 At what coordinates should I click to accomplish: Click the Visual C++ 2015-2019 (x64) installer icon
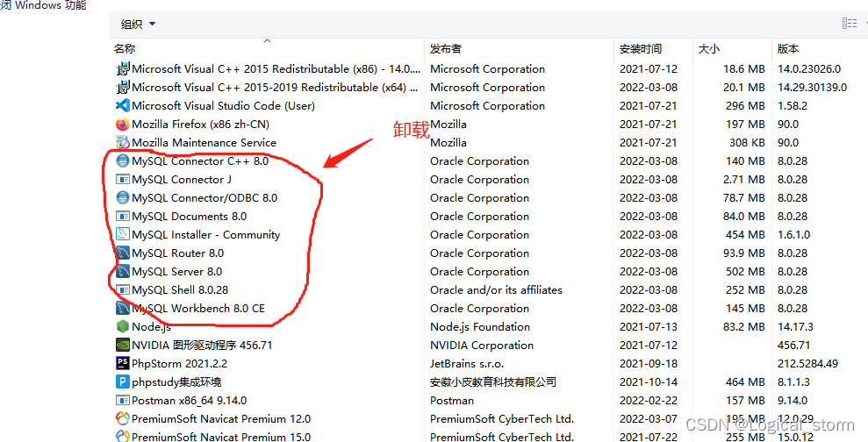122,88
